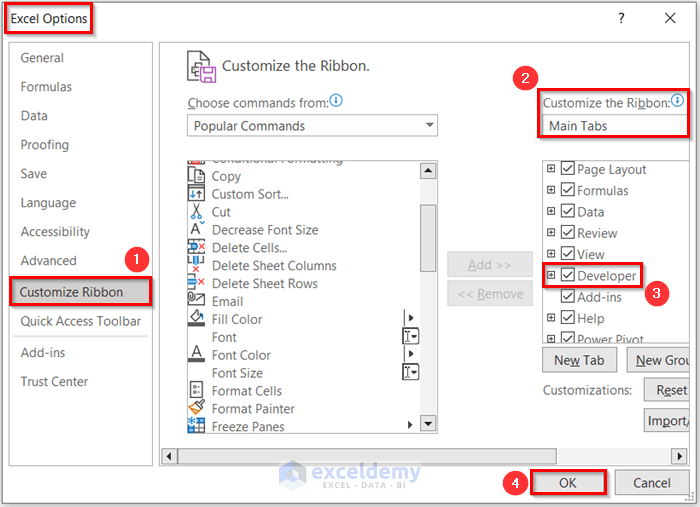Click the Delete Cells icon
The image size is (700, 507).
pos(196,247)
